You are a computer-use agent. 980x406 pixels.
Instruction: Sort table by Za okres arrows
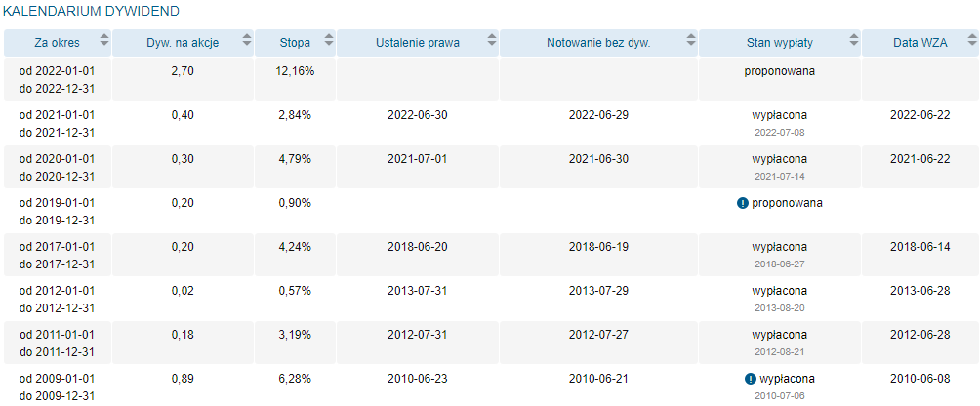(x=103, y=41)
